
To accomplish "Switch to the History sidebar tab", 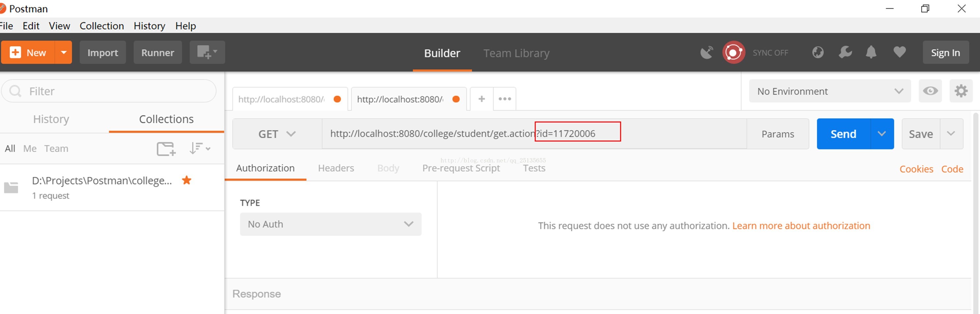I will 51,119.
